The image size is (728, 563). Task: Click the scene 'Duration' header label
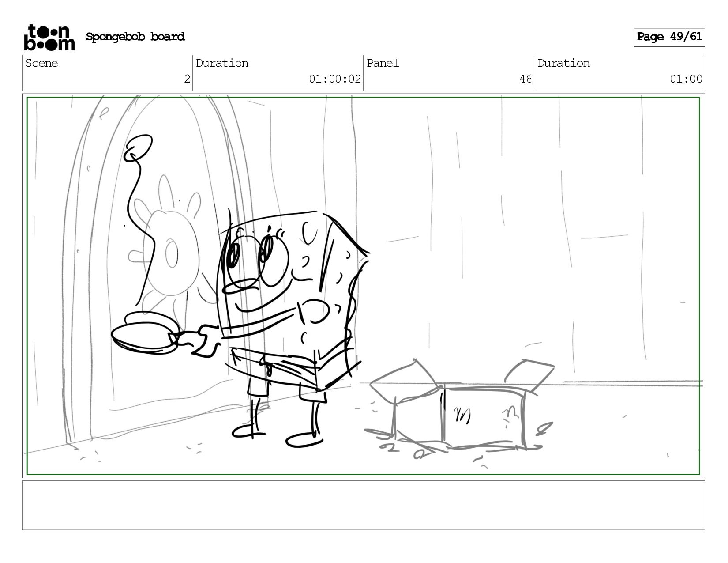click(x=222, y=63)
